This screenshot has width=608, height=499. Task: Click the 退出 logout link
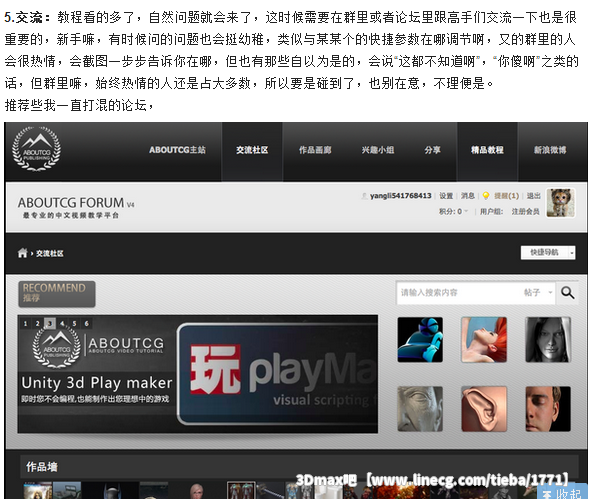533,196
